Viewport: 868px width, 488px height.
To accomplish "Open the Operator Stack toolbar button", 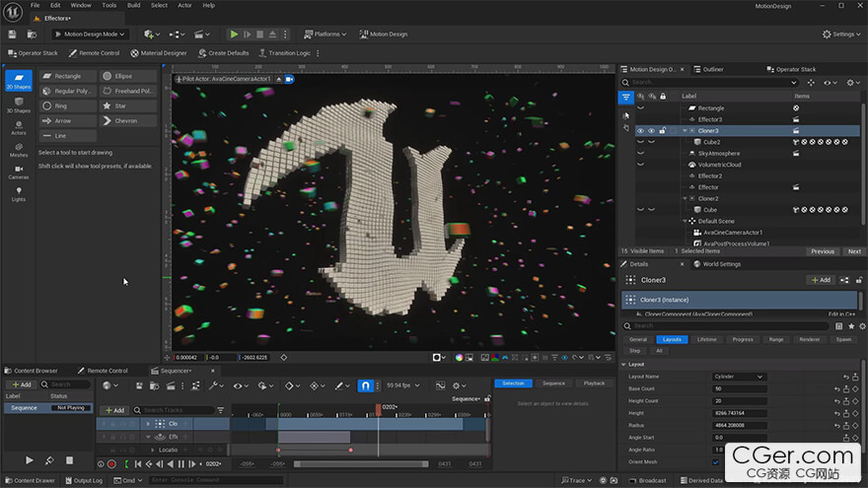I will tap(33, 53).
